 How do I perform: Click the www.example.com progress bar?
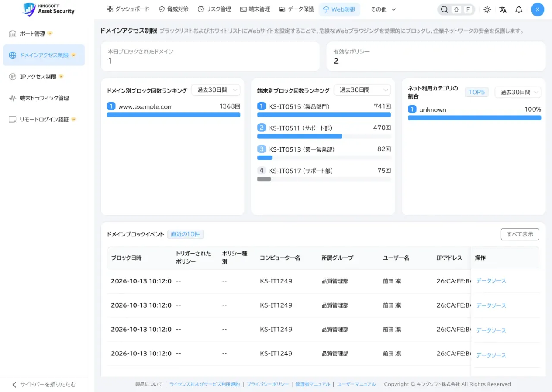coord(173,115)
